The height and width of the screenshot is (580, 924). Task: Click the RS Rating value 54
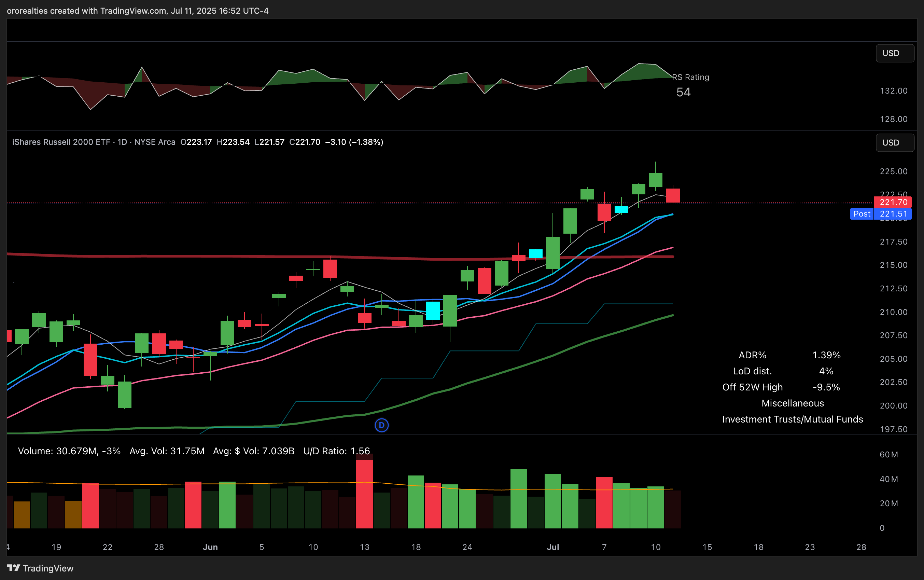pos(683,92)
